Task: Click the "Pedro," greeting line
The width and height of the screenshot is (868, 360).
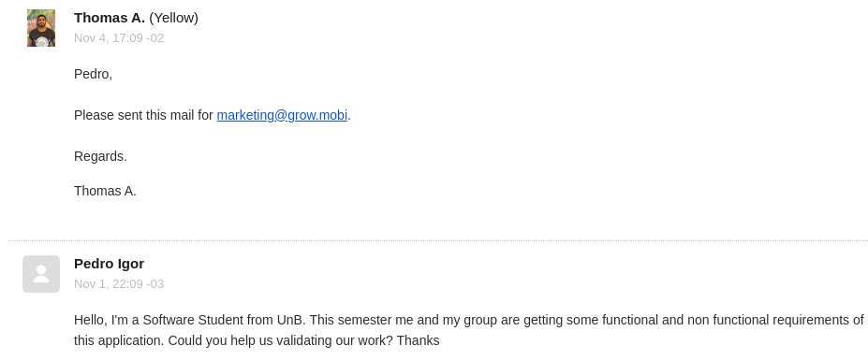Action: coord(93,74)
